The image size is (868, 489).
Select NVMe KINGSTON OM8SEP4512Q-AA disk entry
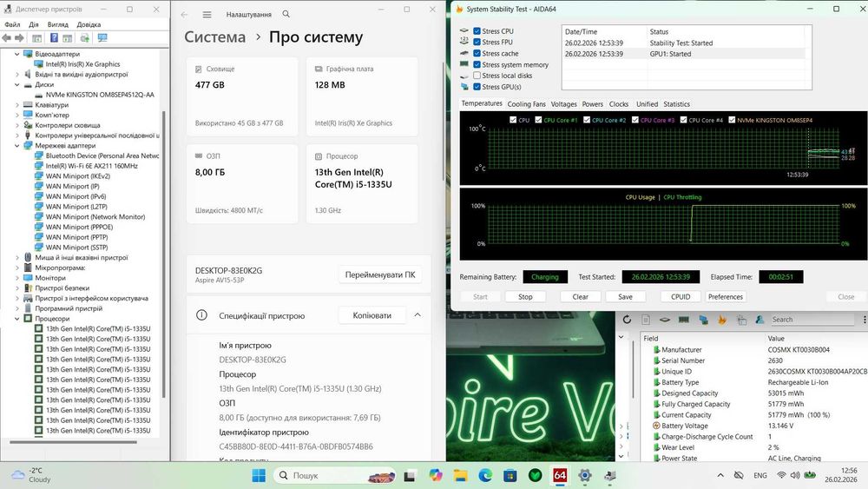[100, 95]
